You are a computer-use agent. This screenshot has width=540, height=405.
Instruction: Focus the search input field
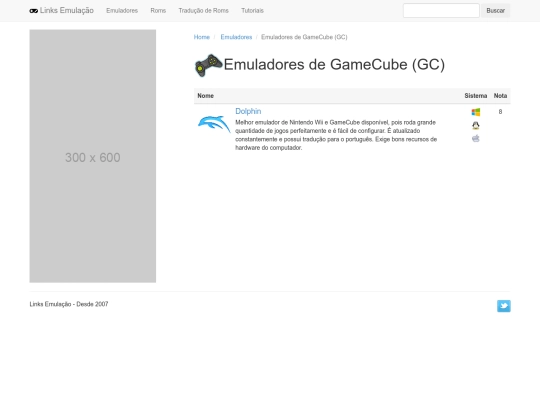point(441,11)
